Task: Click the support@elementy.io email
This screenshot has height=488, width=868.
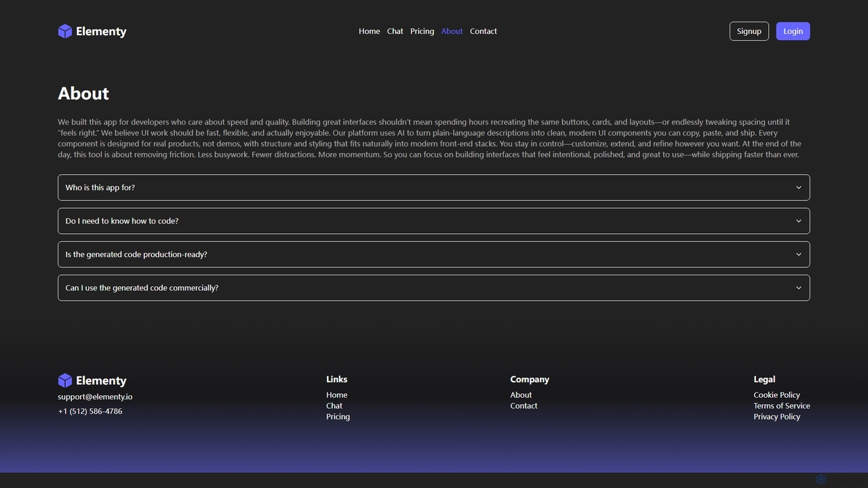Action: 95,397
